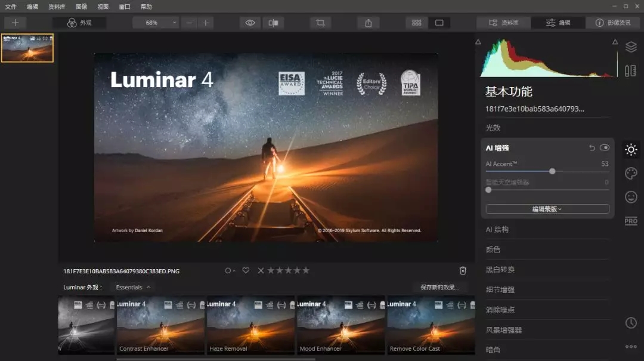The width and height of the screenshot is (644, 361).
Task: Click 保存新的效果... button
Action: pyautogui.click(x=440, y=288)
